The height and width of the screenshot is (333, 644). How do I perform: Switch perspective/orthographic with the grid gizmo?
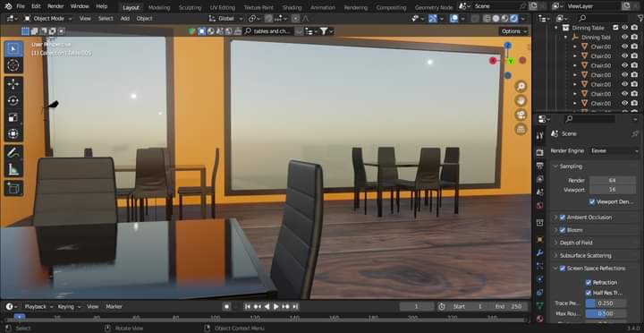point(521,130)
